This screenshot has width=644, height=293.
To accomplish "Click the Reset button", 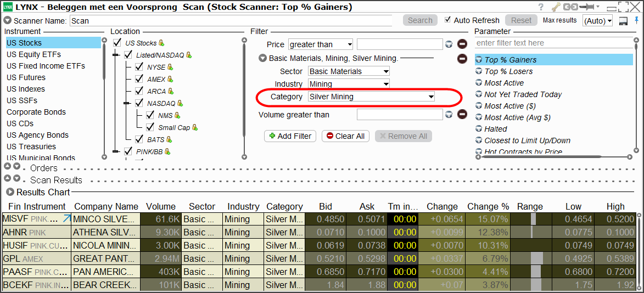I will 521,20.
